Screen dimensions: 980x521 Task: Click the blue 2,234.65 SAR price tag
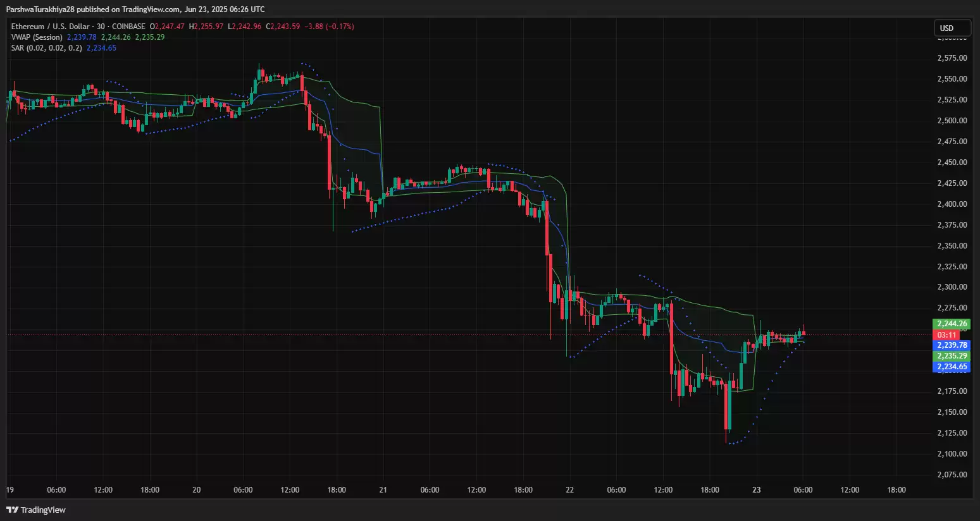point(952,367)
